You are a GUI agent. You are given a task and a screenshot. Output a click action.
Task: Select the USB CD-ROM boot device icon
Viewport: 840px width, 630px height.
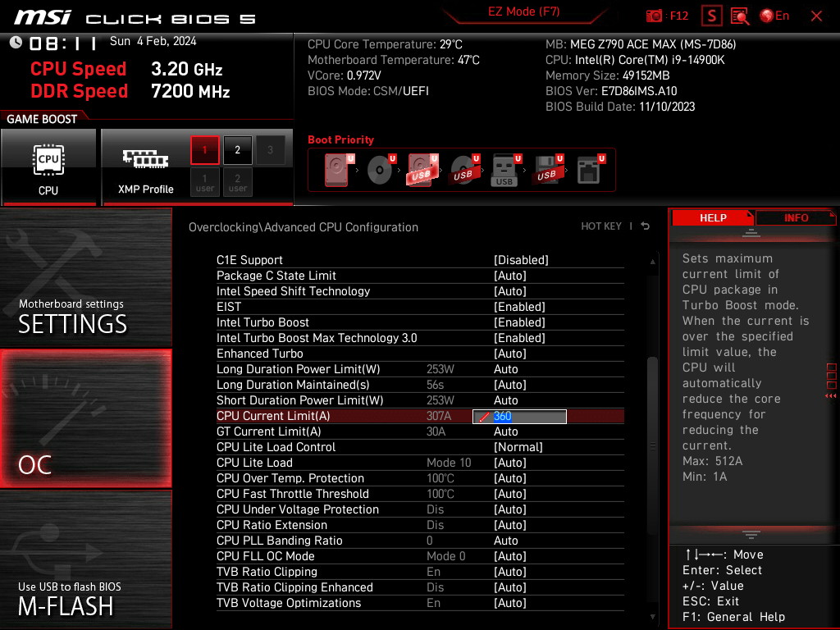(464, 170)
